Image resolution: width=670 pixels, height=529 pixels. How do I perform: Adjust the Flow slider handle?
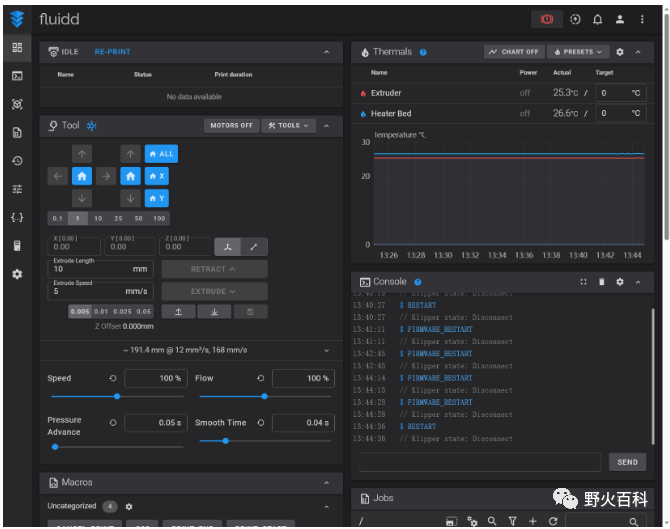click(x=264, y=396)
